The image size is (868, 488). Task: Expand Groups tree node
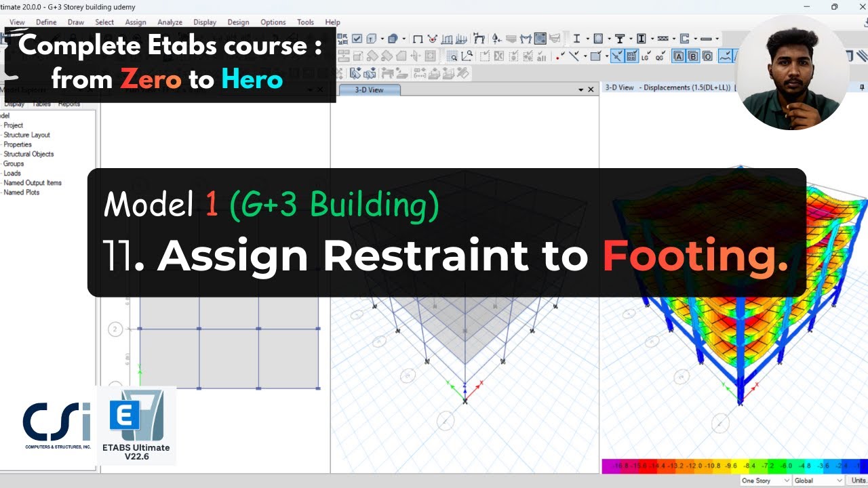[14, 163]
